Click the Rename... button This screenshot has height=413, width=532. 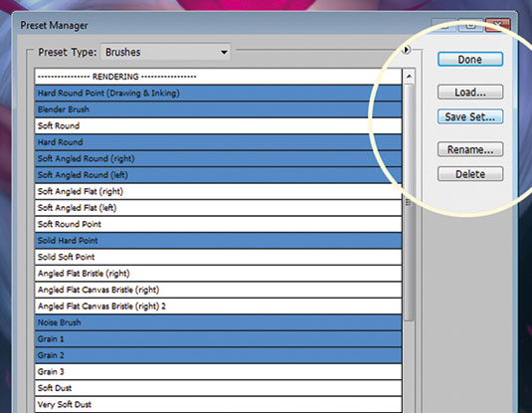(470, 149)
